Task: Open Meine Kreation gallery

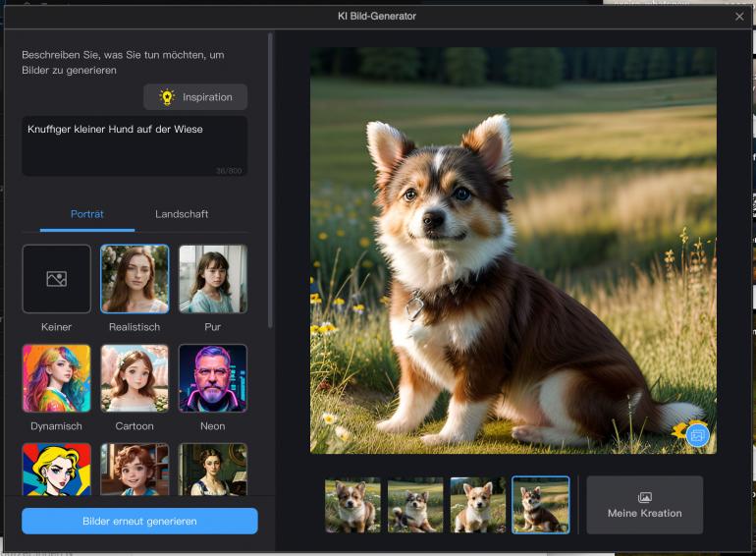Action: click(x=644, y=505)
